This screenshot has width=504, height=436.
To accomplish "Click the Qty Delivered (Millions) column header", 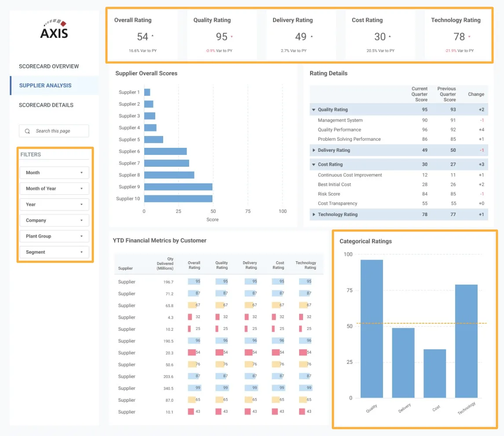I will pyautogui.click(x=165, y=264).
